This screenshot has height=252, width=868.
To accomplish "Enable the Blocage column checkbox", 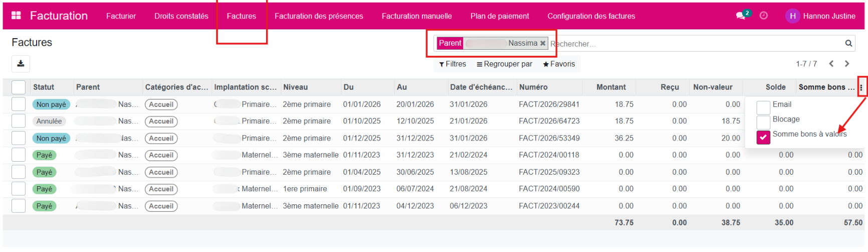I will pyautogui.click(x=763, y=122).
